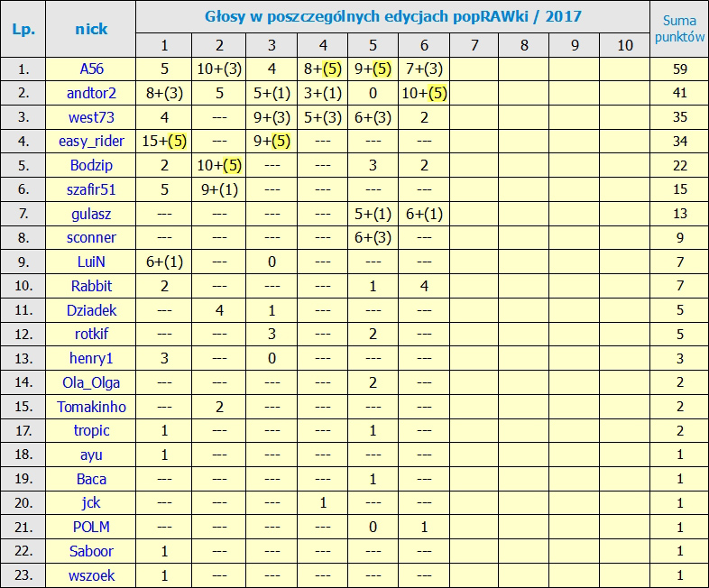This screenshot has width=709, height=588.
Task: Select the total score 41 cell
Action: (x=678, y=92)
